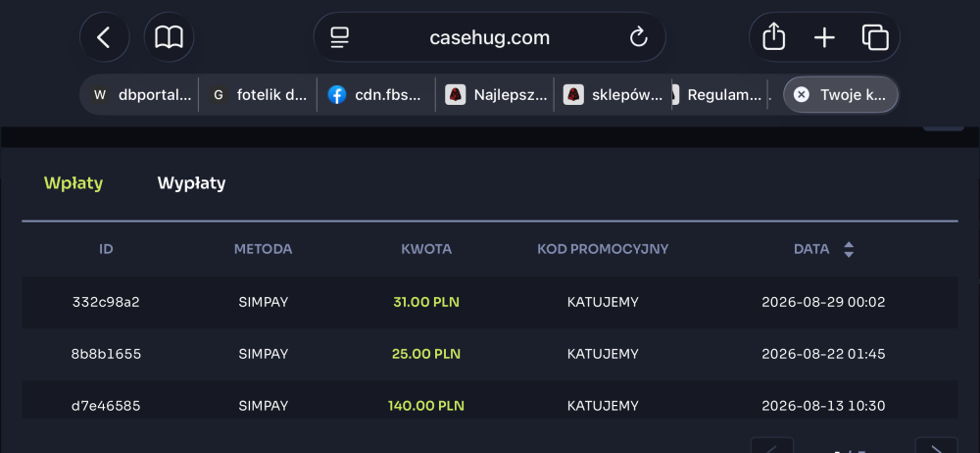Select the Wpłaty tab
980x453 pixels.
click(73, 183)
